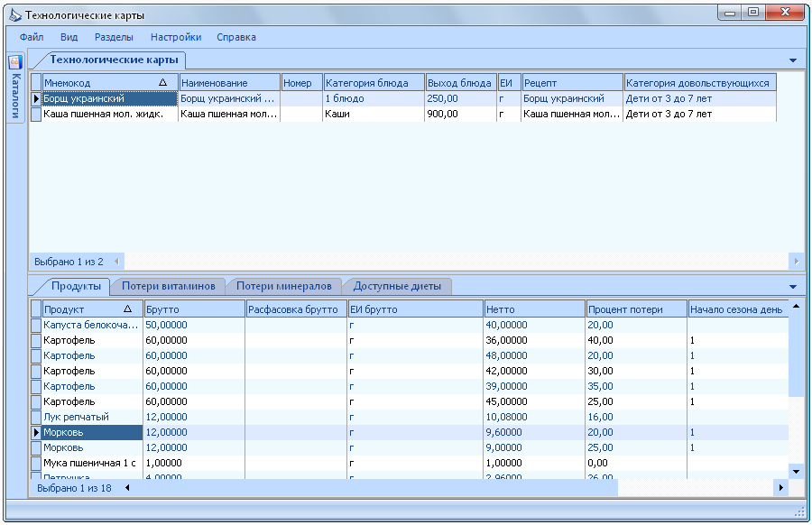Click the sort triangle in the Мнемокод column
This screenshot has height=525, width=812.
click(162, 82)
